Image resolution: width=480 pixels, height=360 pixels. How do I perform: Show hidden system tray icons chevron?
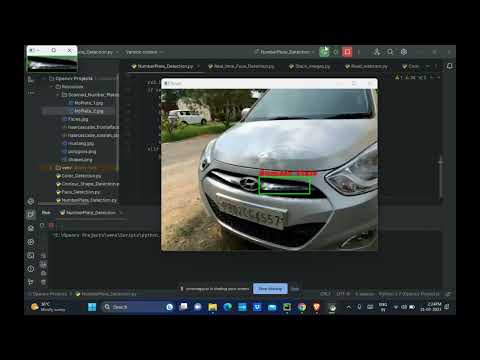[348, 307]
